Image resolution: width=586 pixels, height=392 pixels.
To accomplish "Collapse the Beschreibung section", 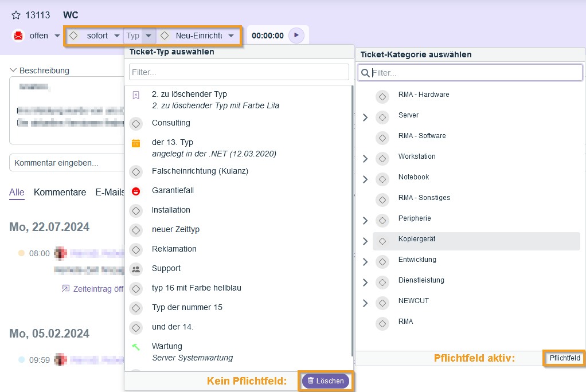I will click(13, 70).
